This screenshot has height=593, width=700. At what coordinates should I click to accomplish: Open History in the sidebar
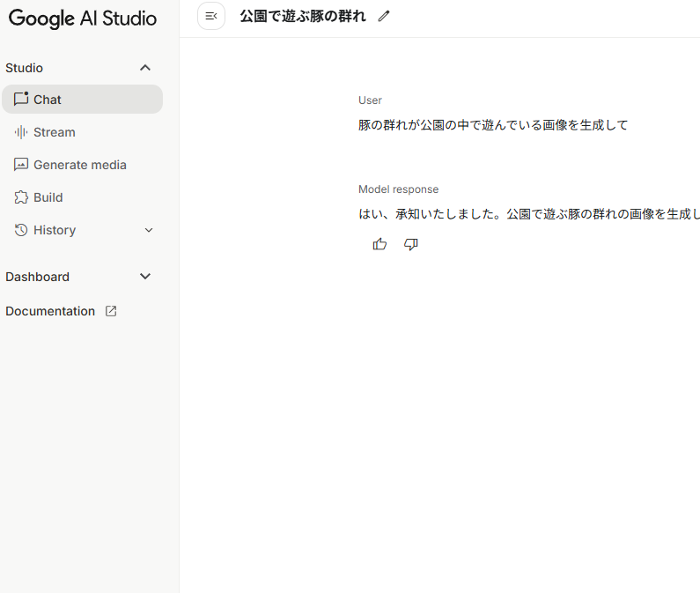click(82, 230)
